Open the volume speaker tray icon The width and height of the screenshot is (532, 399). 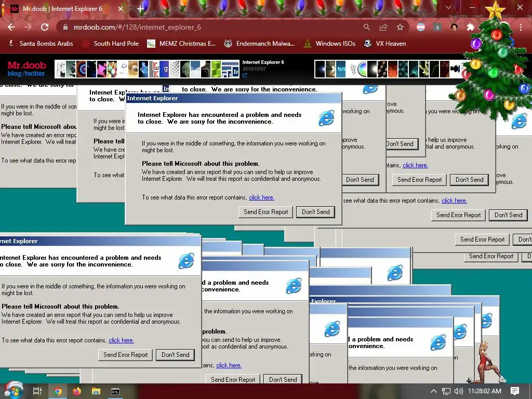coord(458,391)
